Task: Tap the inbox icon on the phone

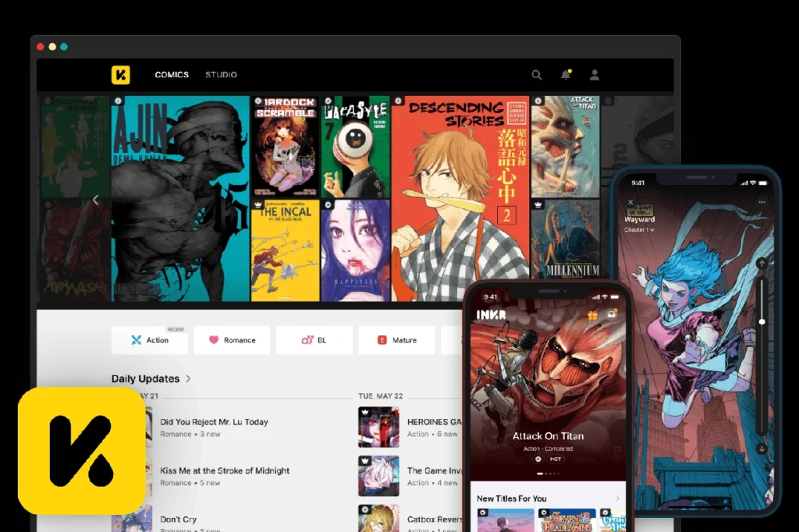Action: [613, 314]
